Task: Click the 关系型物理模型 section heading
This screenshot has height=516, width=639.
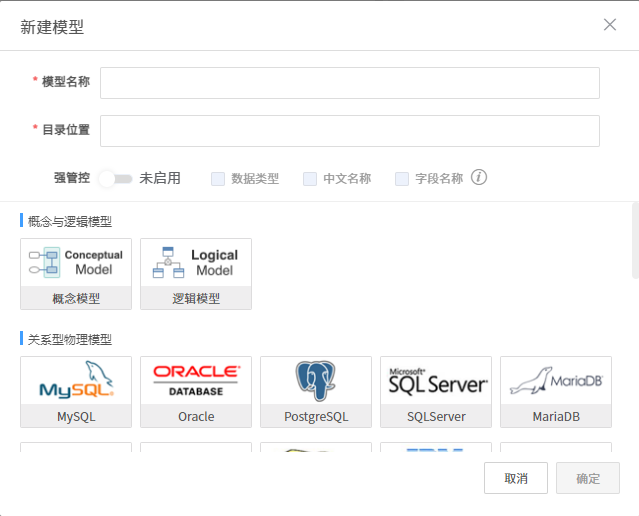Action: [70, 339]
